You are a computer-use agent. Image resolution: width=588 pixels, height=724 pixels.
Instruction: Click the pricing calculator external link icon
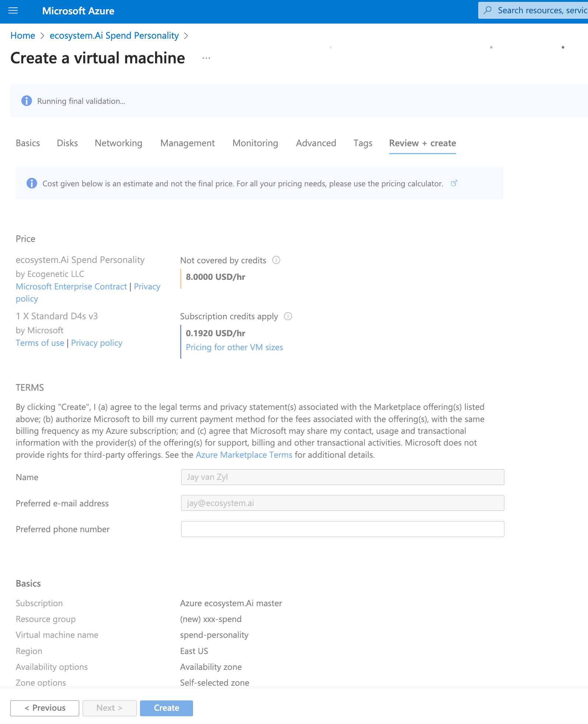(x=454, y=183)
